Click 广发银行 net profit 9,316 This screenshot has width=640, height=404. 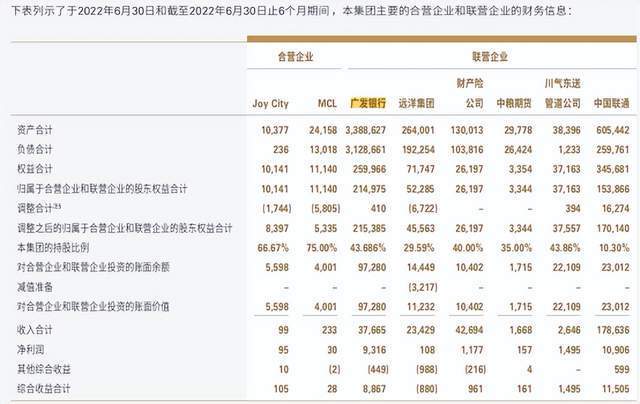coord(374,350)
